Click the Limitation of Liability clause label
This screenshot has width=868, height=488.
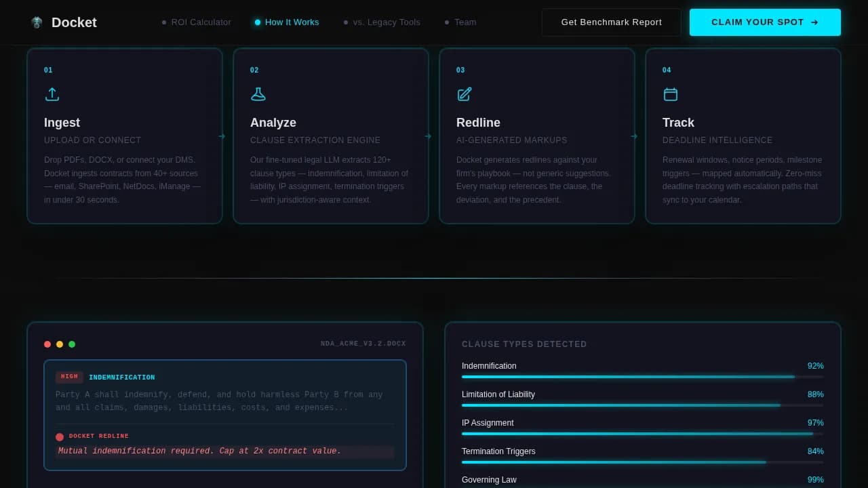tap(498, 394)
